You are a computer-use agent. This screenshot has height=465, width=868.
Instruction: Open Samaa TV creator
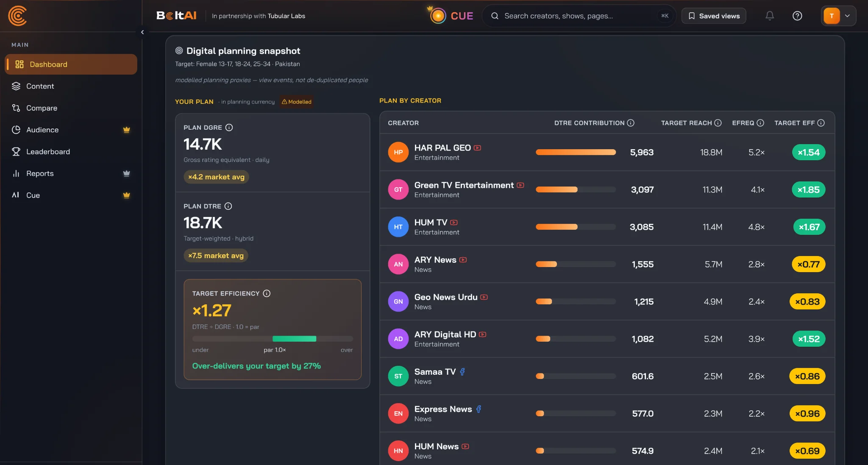pos(435,372)
